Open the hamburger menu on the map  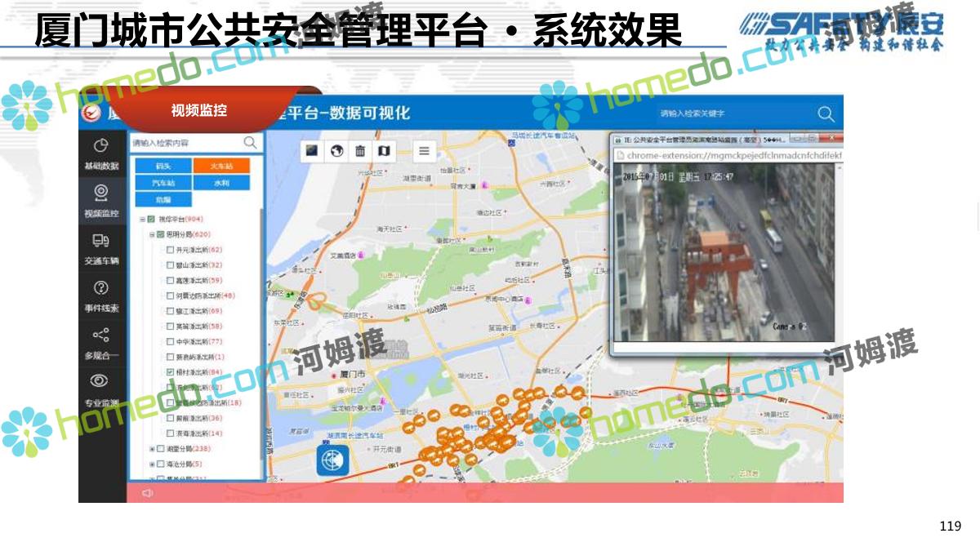click(424, 151)
